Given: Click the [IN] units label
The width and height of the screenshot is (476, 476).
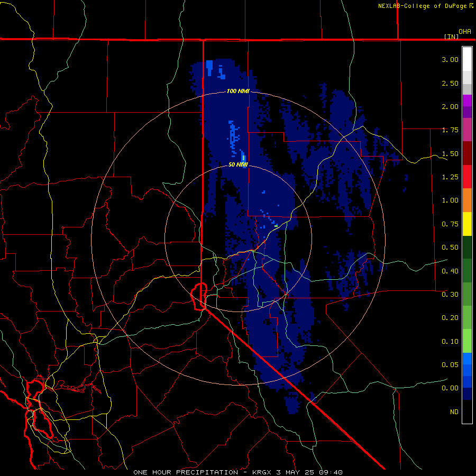Looking at the screenshot, I should (x=451, y=36).
